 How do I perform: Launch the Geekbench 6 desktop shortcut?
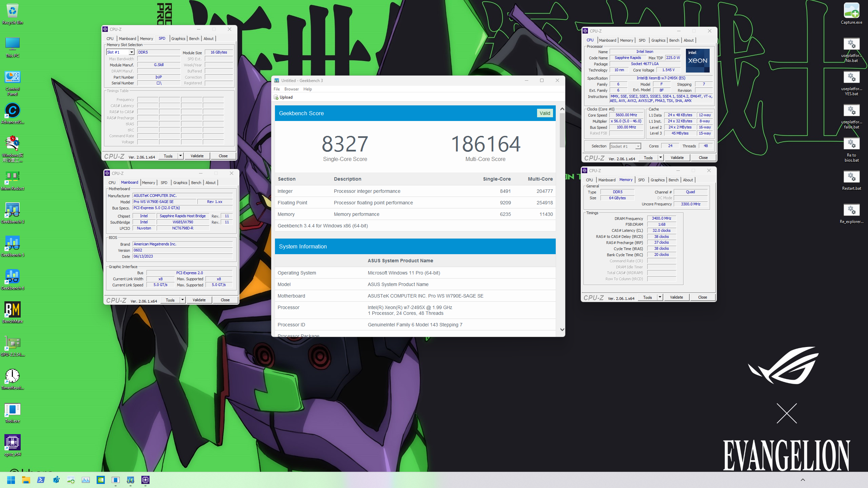13,280
